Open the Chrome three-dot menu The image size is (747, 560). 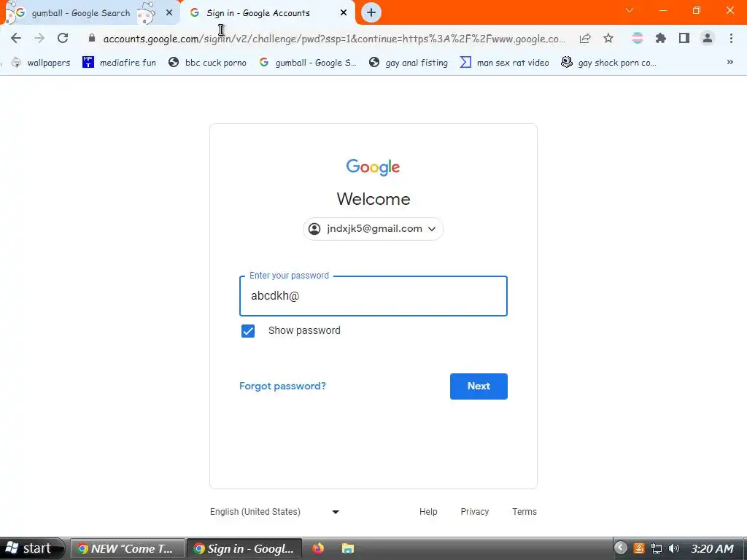click(x=731, y=38)
